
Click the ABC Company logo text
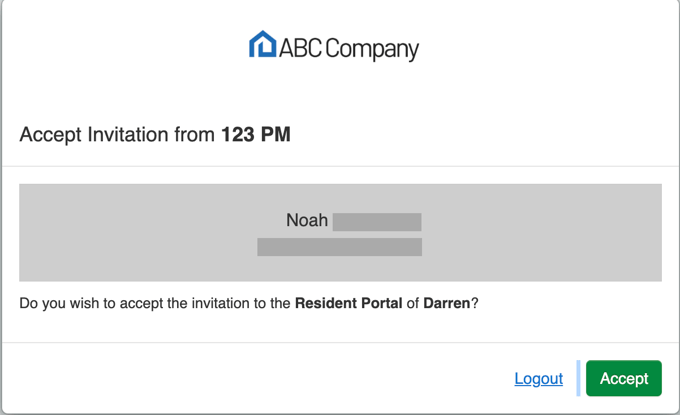(349, 49)
